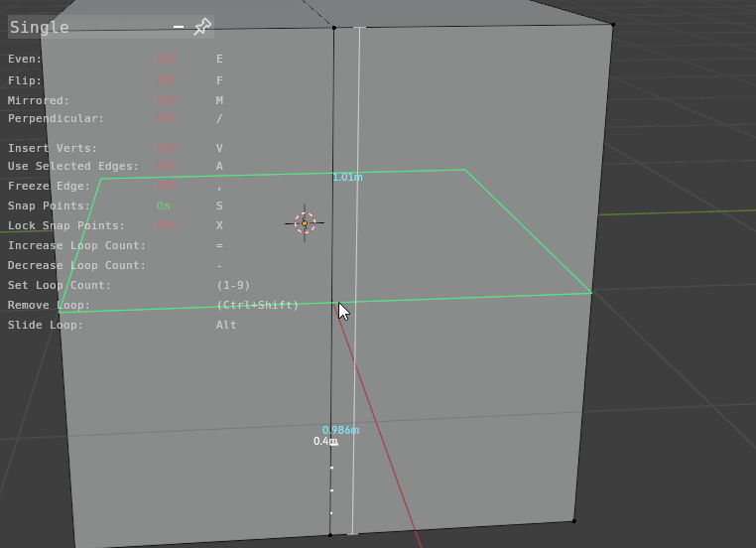756x548 pixels.
Task: Click the "(Ctrl+Shift)" hotkey hint
Action: (x=258, y=305)
